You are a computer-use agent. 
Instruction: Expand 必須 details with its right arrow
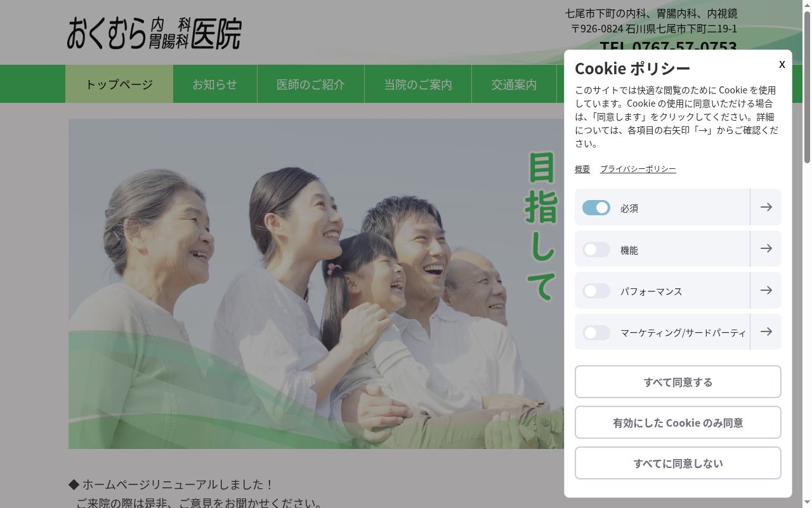(x=766, y=207)
